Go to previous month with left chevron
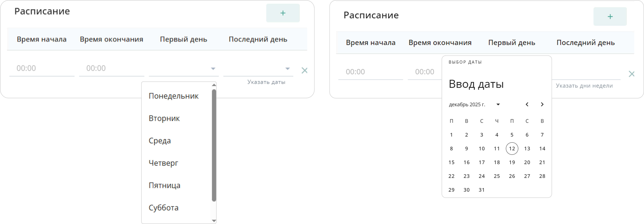Viewport: 644px width, 224px height. click(x=527, y=104)
